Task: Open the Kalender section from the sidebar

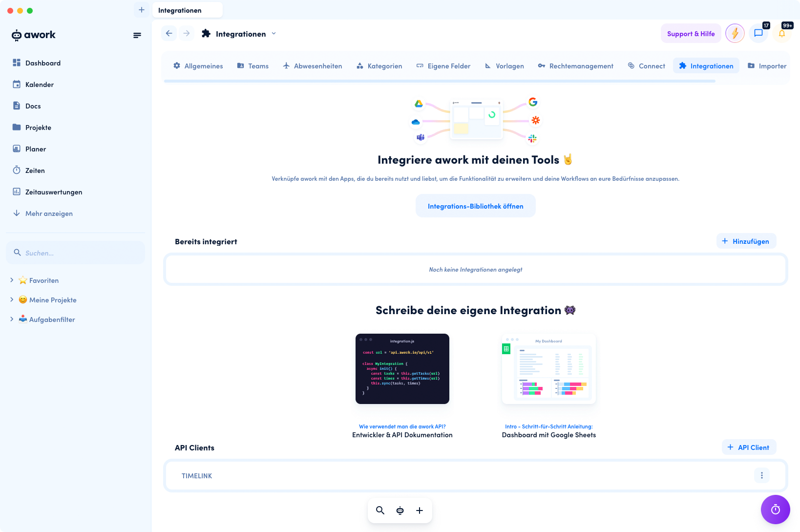Action: [39, 84]
